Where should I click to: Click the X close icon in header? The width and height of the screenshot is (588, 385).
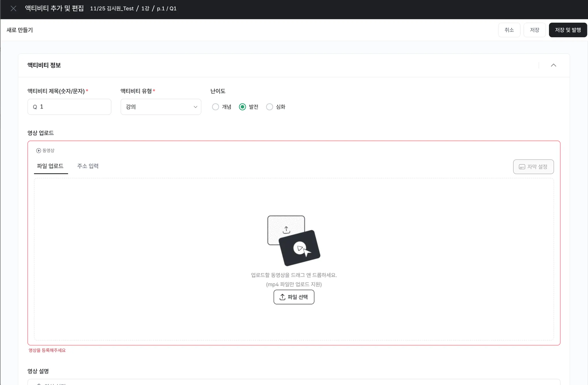(x=13, y=9)
